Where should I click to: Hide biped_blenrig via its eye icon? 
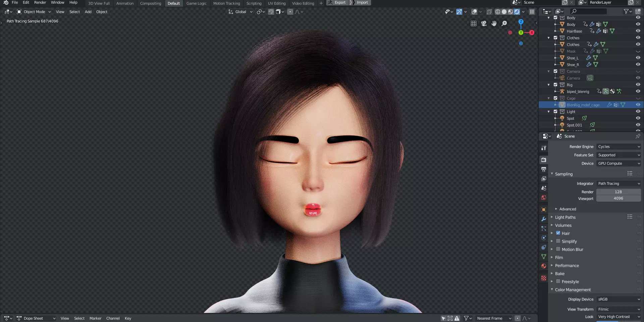[x=638, y=91]
